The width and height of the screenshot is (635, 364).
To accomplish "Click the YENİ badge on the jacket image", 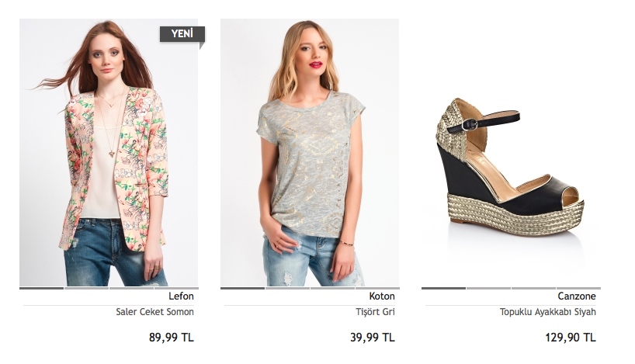I will click(x=182, y=34).
